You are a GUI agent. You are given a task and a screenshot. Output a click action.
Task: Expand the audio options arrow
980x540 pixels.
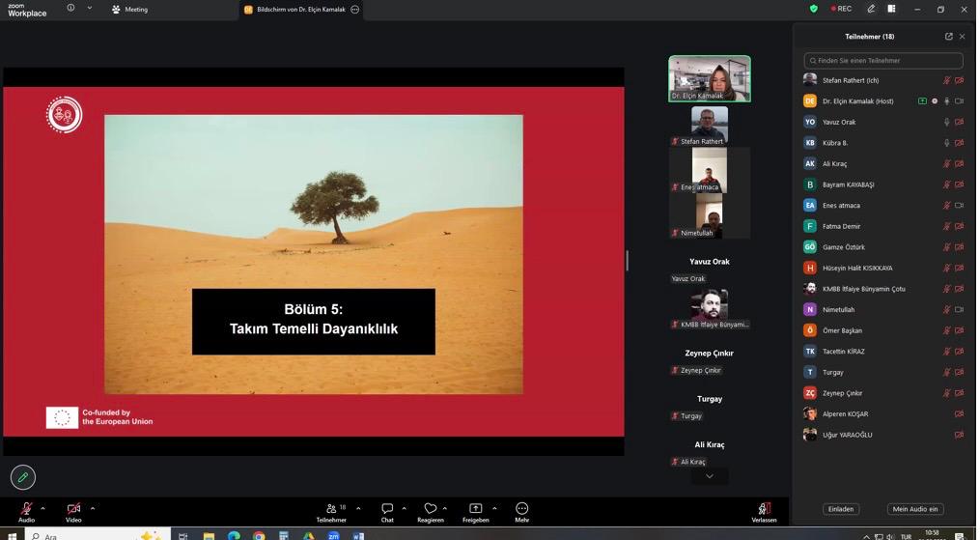42,508
